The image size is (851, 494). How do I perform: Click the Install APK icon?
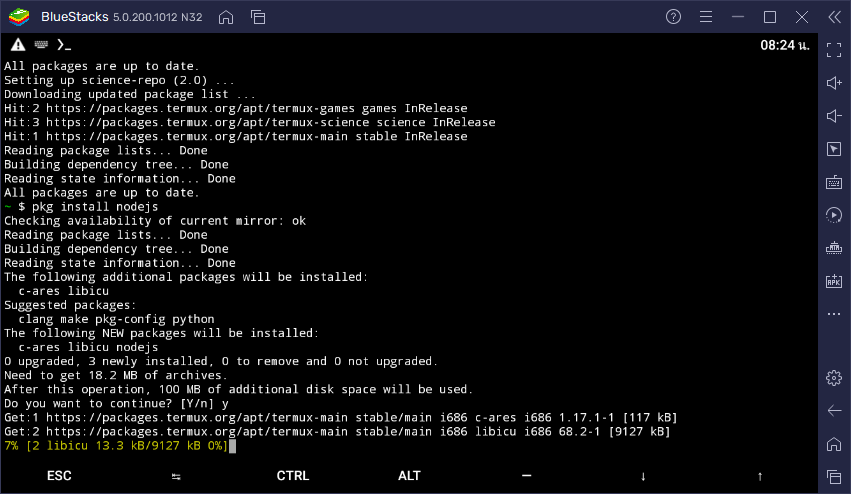834,281
